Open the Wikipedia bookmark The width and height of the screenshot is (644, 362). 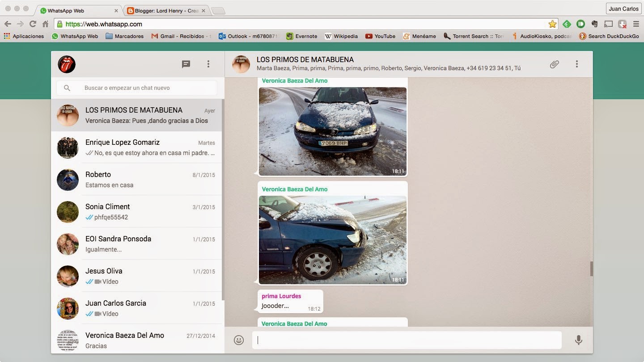341,36
